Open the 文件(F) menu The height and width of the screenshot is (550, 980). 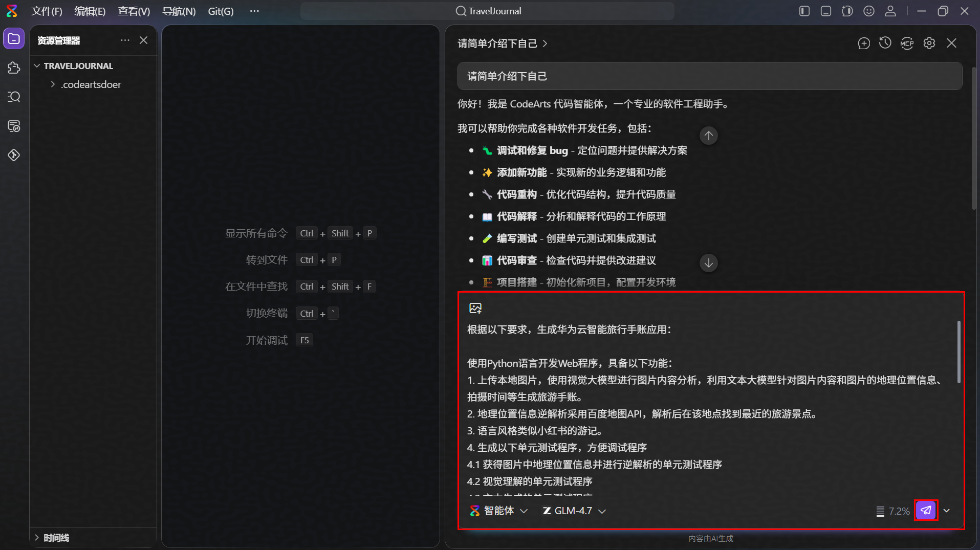coord(47,11)
